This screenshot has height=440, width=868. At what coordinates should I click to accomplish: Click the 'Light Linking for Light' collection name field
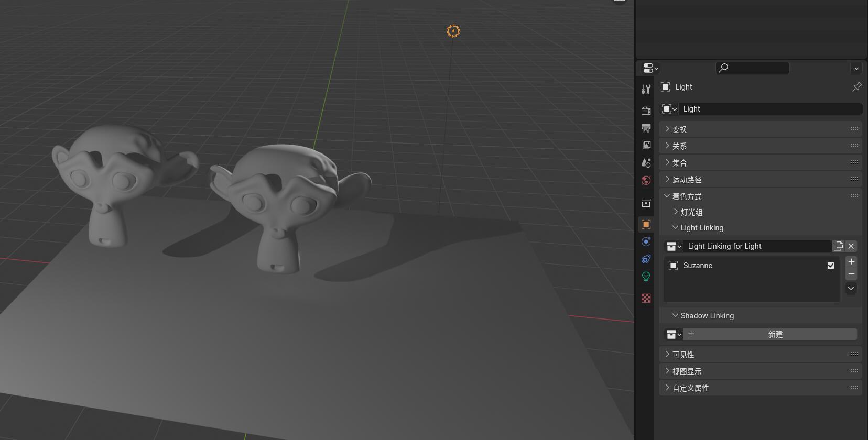click(757, 246)
